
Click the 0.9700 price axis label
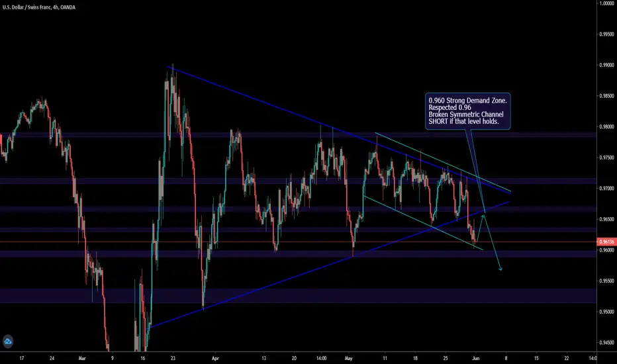[x=607, y=189]
